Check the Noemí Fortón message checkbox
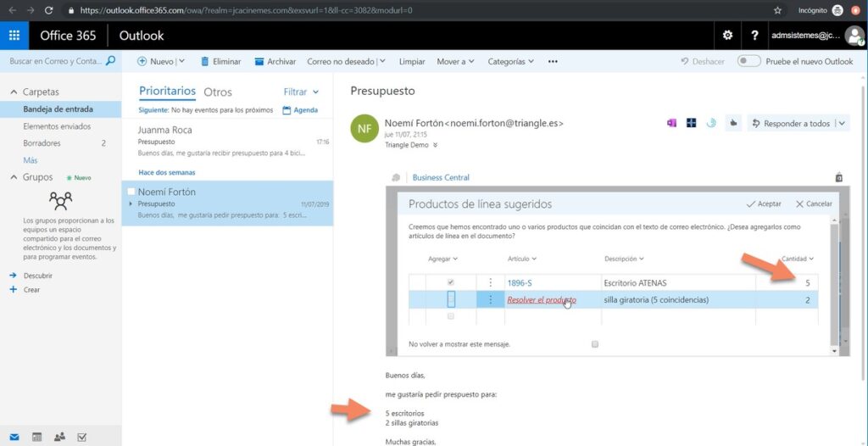Viewport: 868px width, 446px height. (x=131, y=192)
